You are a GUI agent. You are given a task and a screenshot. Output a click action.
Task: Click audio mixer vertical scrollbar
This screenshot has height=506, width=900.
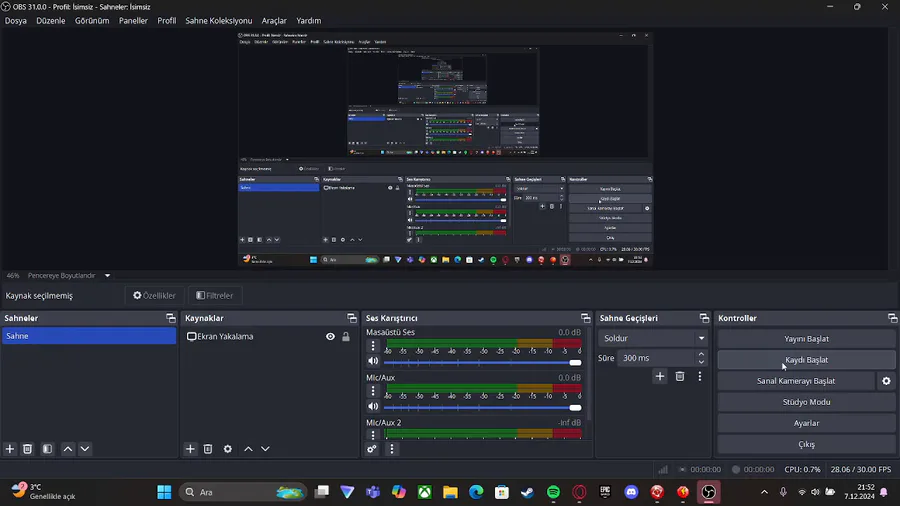[588, 373]
